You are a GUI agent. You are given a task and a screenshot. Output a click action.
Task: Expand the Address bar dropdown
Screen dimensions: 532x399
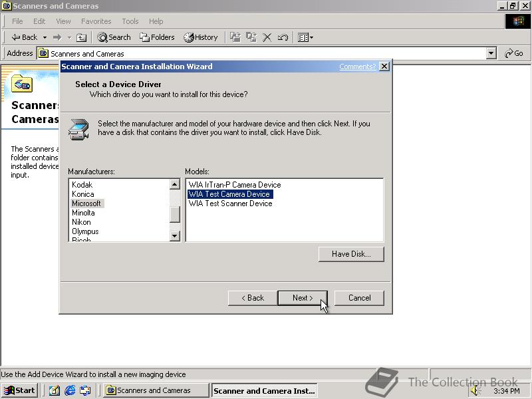point(491,53)
